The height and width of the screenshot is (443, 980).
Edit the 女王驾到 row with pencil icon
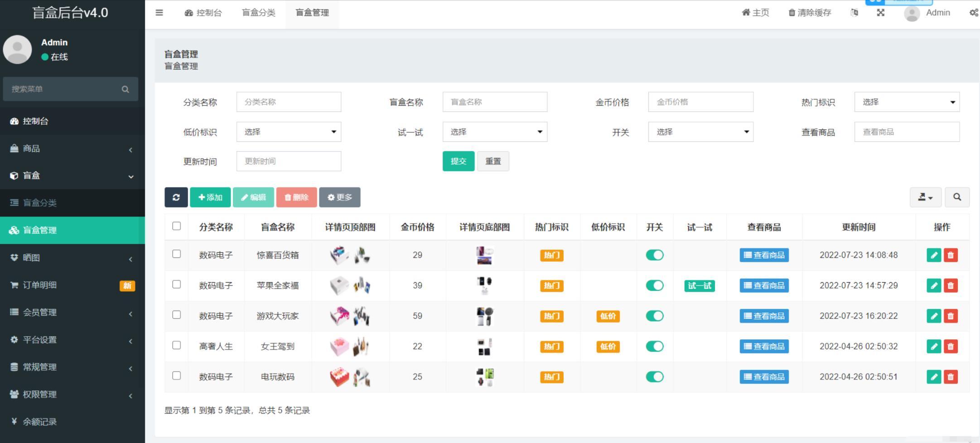[934, 347]
